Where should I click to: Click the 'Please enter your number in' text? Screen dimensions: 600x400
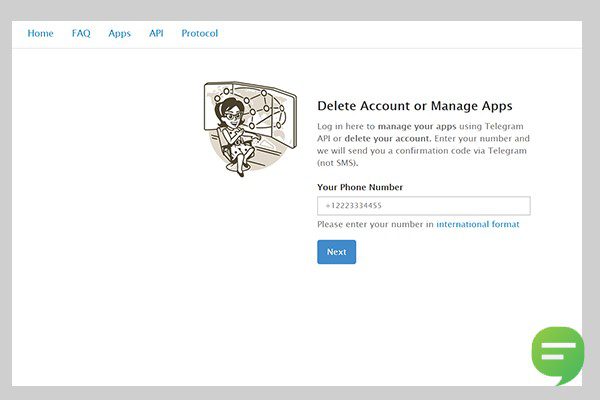(375, 224)
